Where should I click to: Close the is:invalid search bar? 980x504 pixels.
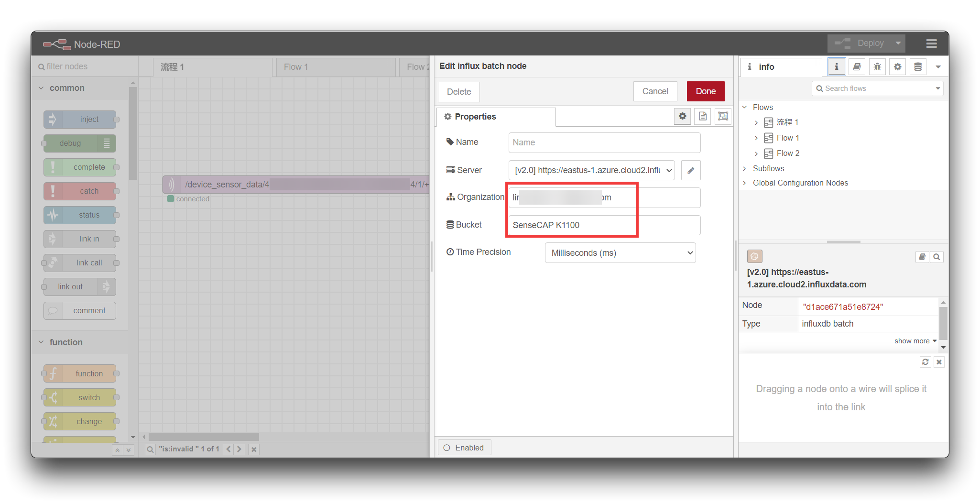254,449
